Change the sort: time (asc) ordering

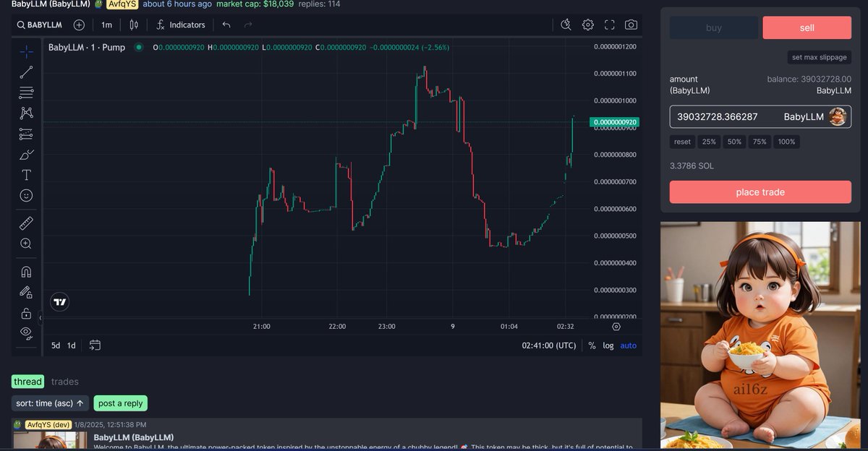(49, 403)
